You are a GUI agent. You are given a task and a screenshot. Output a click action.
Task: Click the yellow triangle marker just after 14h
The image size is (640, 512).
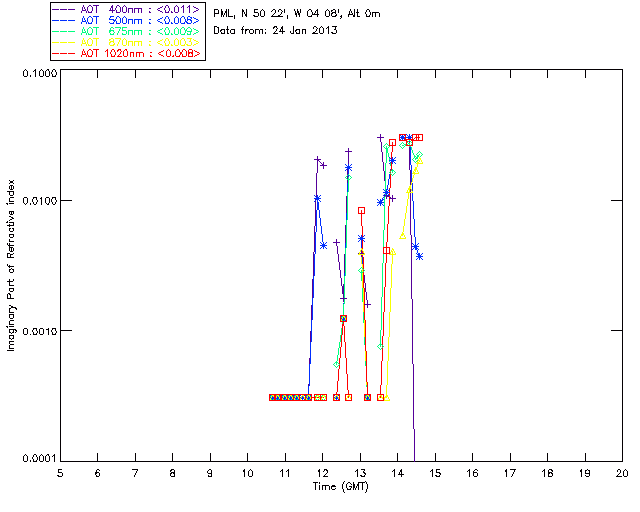pyautogui.click(x=402, y=236)
